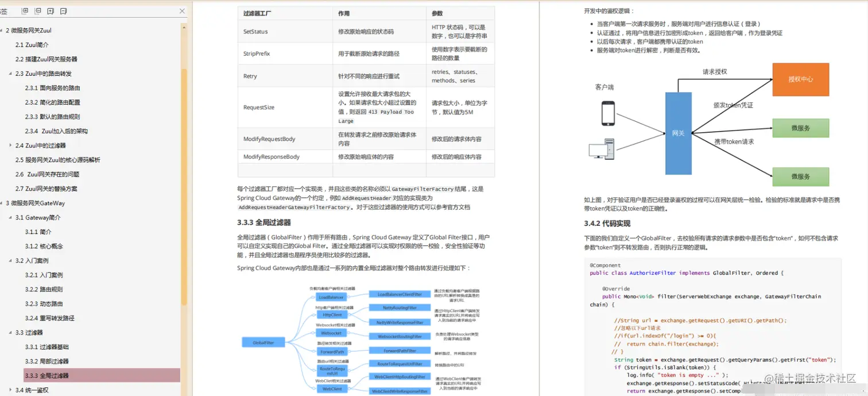Open bookmark '3.1.1 简介'
This screenshot has height=396, width=868.
(x=38, y=232)
